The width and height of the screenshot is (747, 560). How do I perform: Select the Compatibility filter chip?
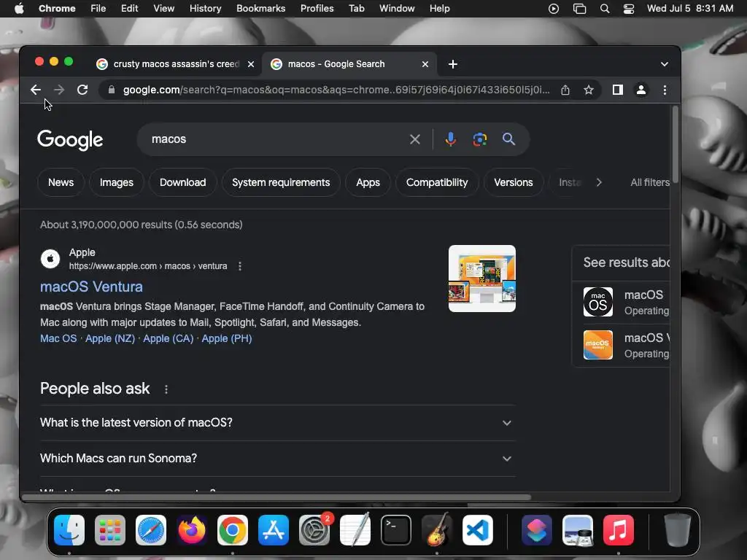(x=437, y=182)
